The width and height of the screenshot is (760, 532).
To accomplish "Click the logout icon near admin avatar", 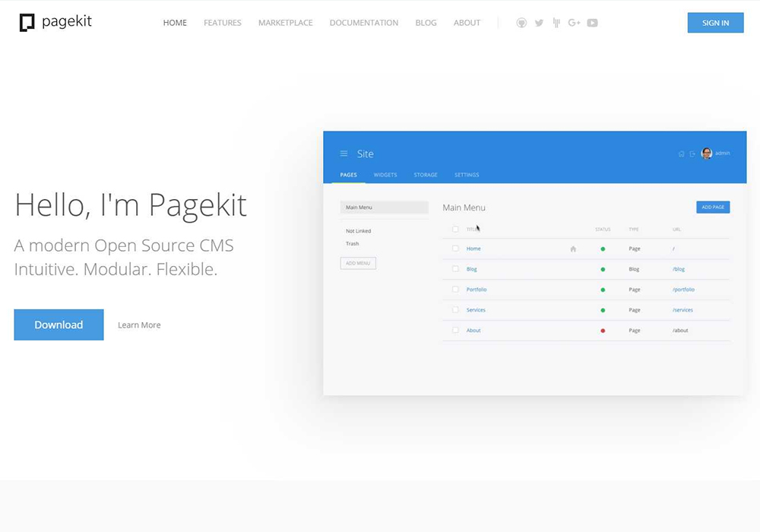I will point(692,154).
